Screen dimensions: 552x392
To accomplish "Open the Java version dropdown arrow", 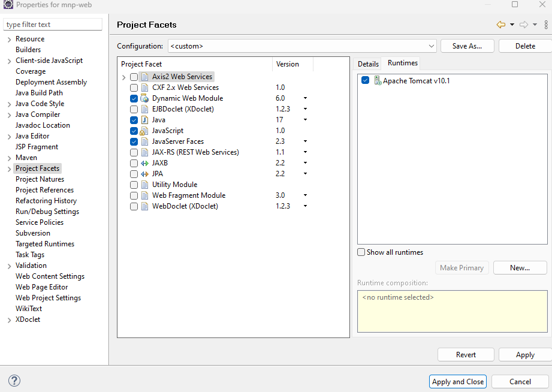I will coord(305,120).
